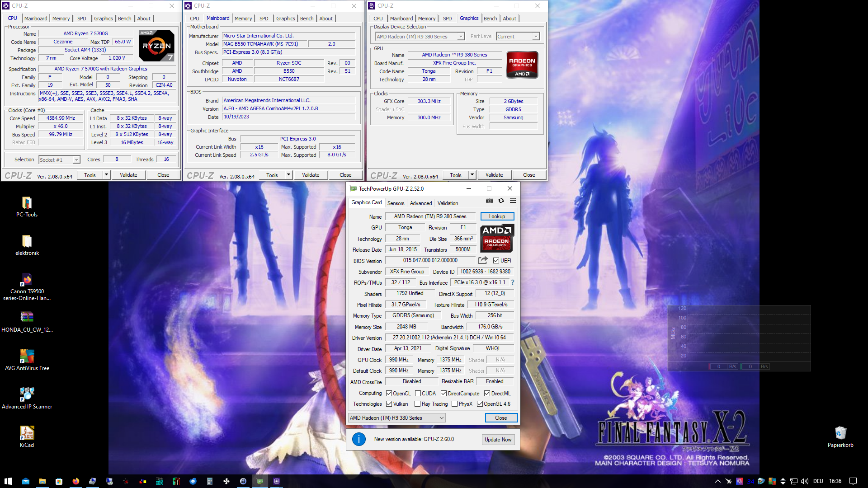Click the volume speaker icon in system tray

805,481
